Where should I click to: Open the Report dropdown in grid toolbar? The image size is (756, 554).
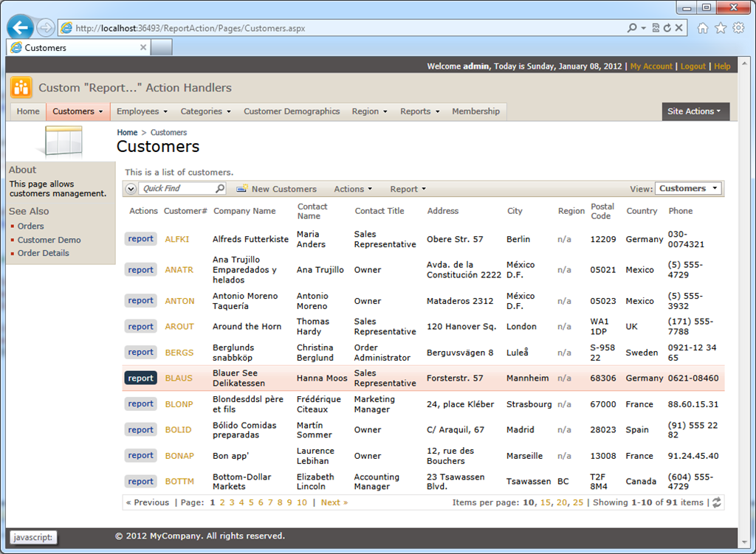tap(408, 189)
